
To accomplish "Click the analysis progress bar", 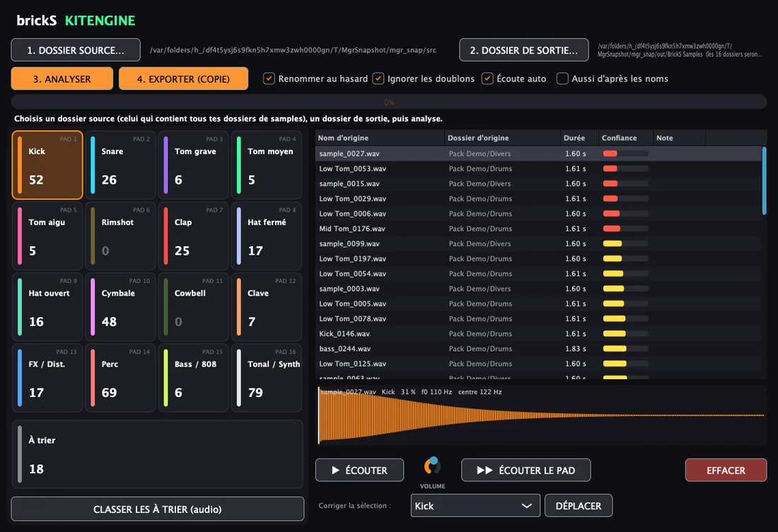I will (x=389, y=103).
